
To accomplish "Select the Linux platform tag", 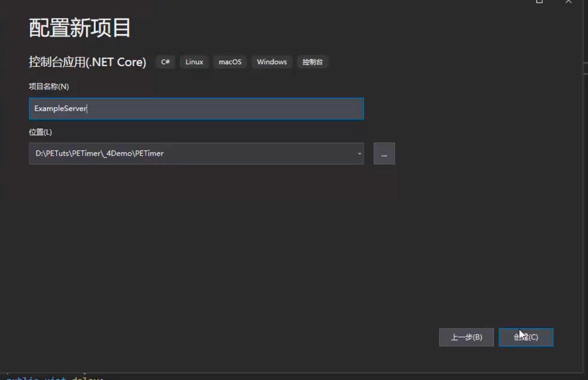I will point(194,62).
